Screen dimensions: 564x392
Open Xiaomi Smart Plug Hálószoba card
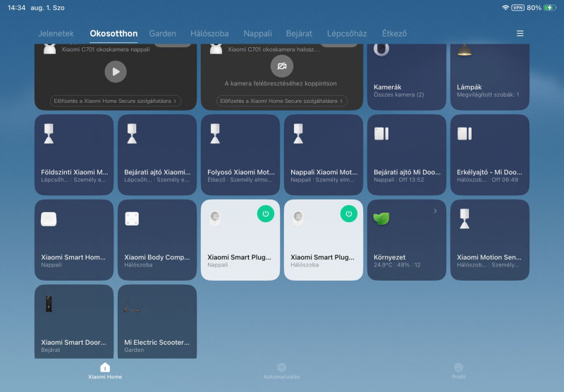324,240
